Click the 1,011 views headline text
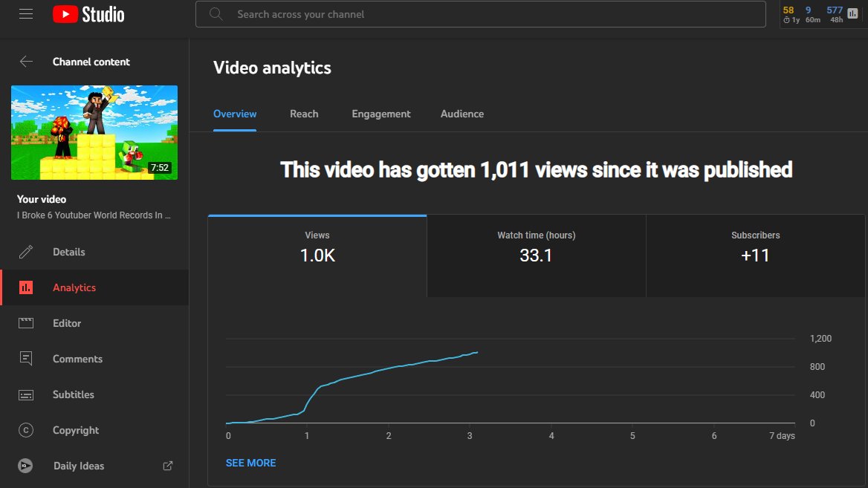The height and width of the screenshot is (488, 868). click(x=536, y=170)
